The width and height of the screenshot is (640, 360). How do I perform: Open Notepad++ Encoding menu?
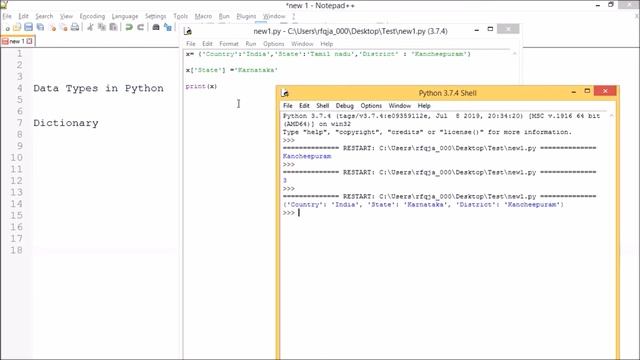(x=92, y=16)
